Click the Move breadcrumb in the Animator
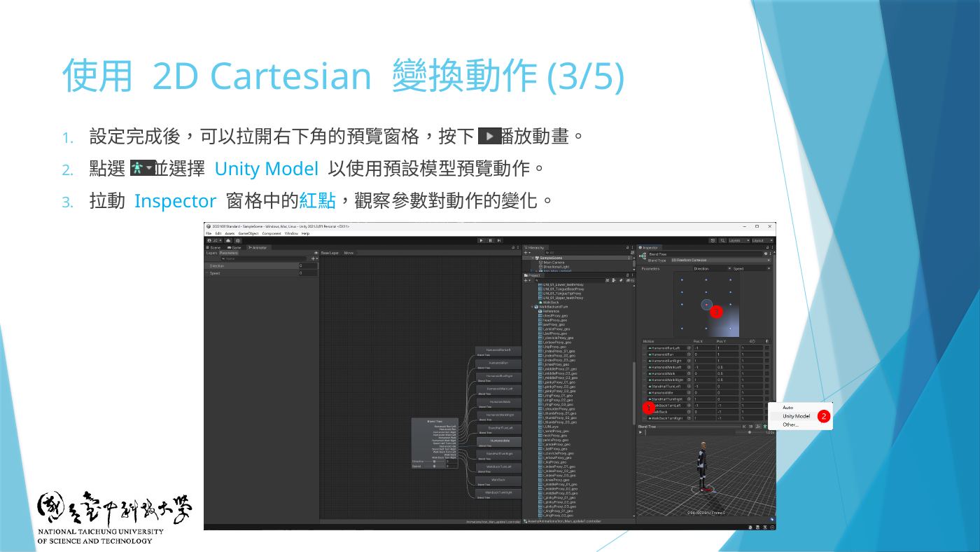The height and width of the screenshot is (552, 980). 349,252
